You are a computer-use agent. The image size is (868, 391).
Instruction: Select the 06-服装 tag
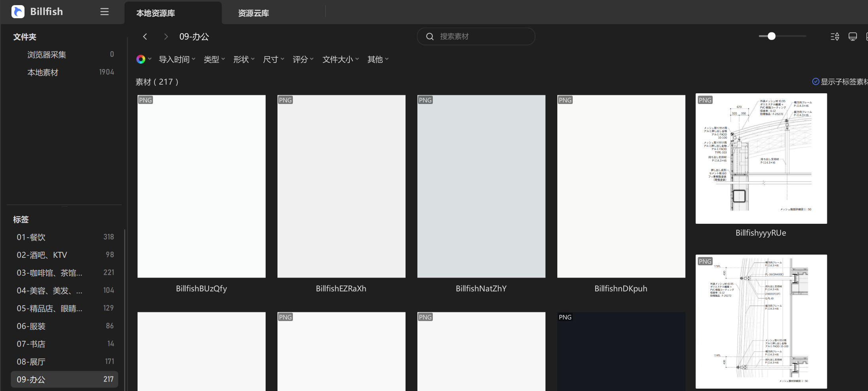[65, 326]
